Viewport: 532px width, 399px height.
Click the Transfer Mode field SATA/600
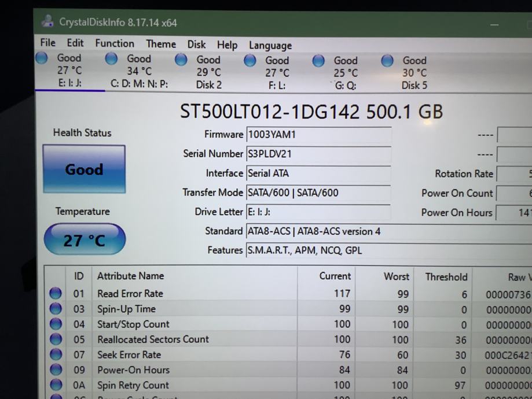tap(318, 193)
